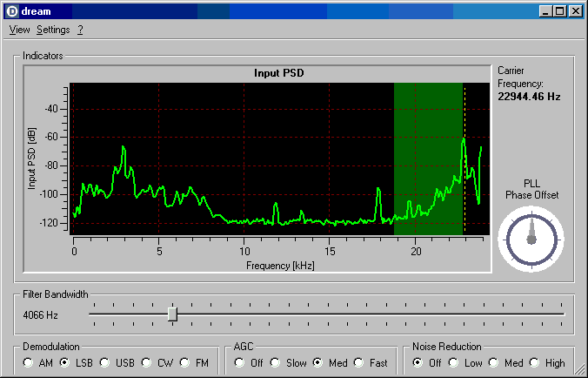Open the Settings menu
The image size is (588, 378).
(x=53, y=30)
